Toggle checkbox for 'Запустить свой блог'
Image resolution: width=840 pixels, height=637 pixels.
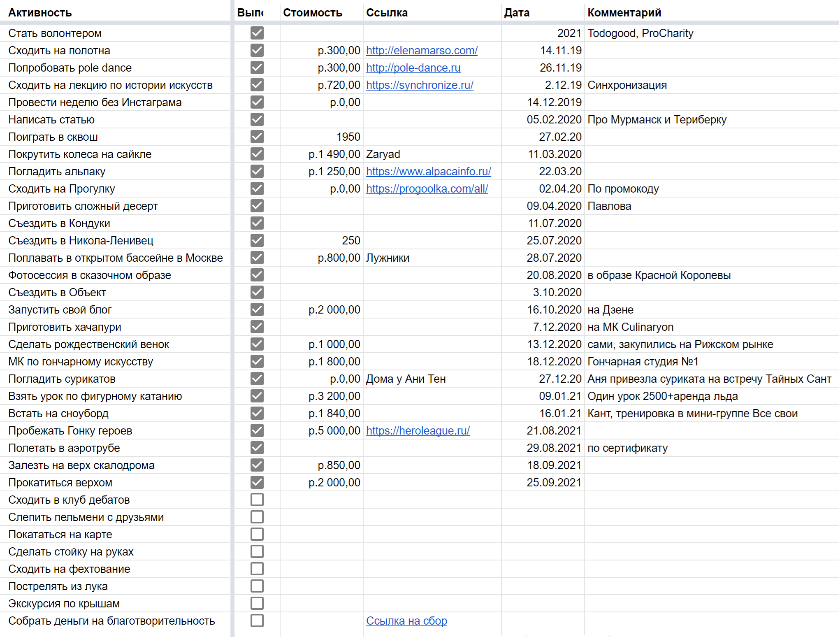point(257,309)
